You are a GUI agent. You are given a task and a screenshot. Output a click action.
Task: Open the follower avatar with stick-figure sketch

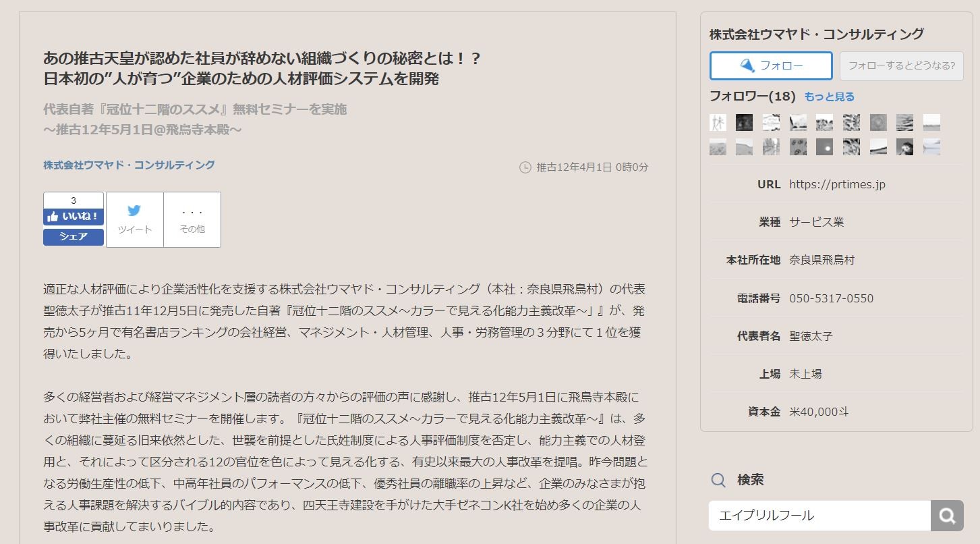click(718, 122)
